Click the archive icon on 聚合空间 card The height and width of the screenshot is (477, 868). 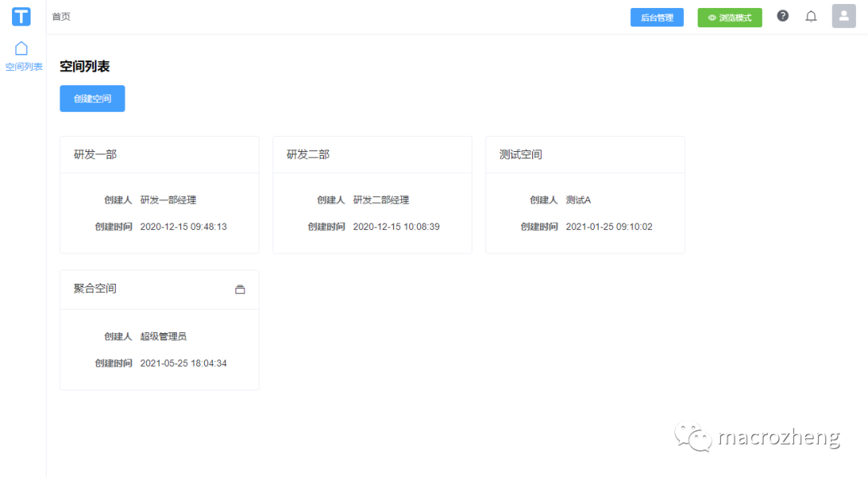click(x=240, y=290)
